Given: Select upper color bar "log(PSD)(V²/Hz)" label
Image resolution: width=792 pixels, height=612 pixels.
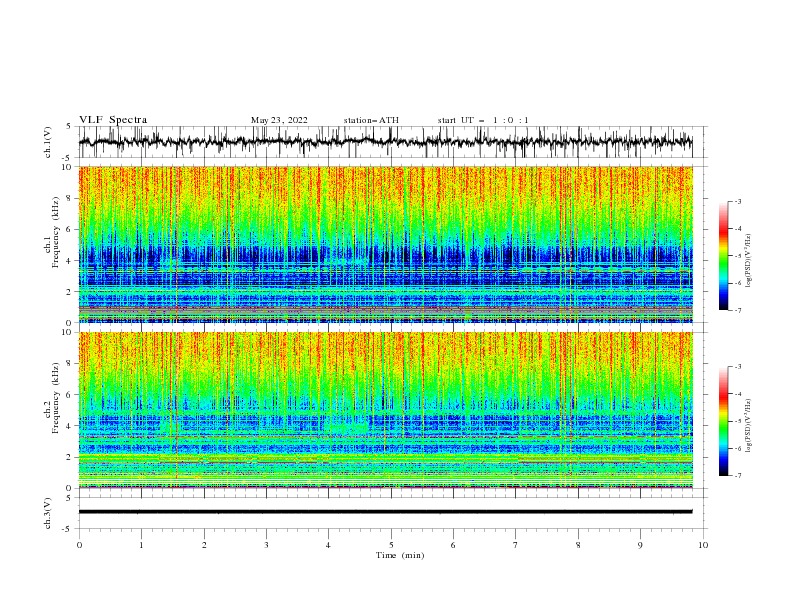Looking at the screenshot, I should 748,261.
